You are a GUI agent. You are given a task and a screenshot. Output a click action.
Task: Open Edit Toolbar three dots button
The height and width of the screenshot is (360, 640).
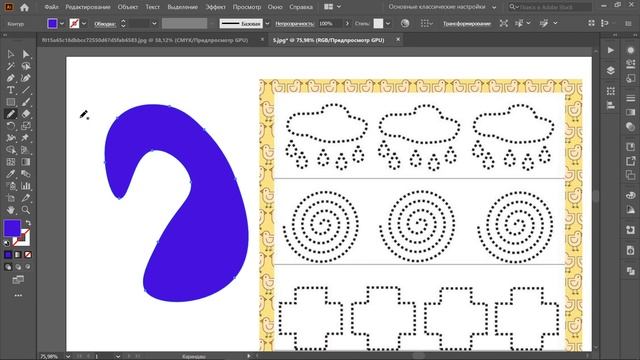[18, 295]
